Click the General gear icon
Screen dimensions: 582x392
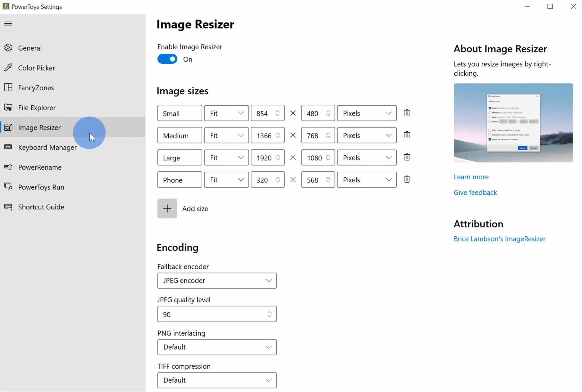[x=8, y=48]
